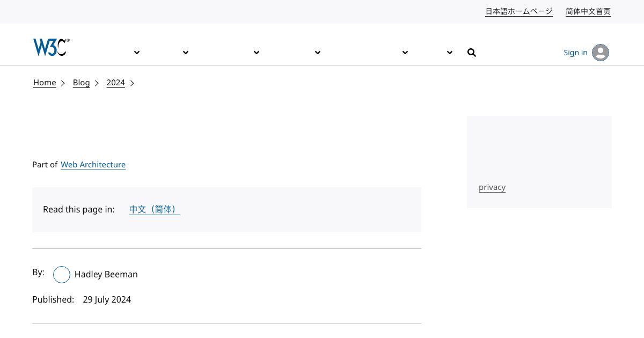
Task: Expand the first navigation dropdown chevron
Action: (x=137, y=52)
